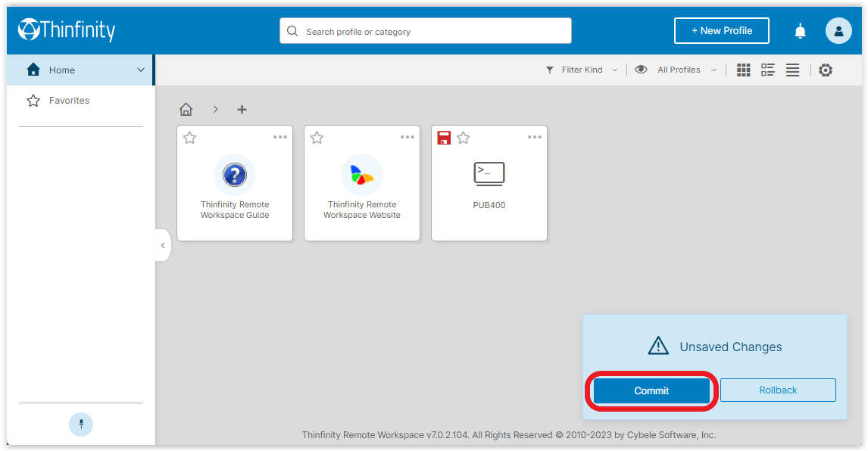The width and height of the screenshot is (868, 451).
Task: Click the Unsaved Changes warning icon
Action: click(x=658, y=346)
